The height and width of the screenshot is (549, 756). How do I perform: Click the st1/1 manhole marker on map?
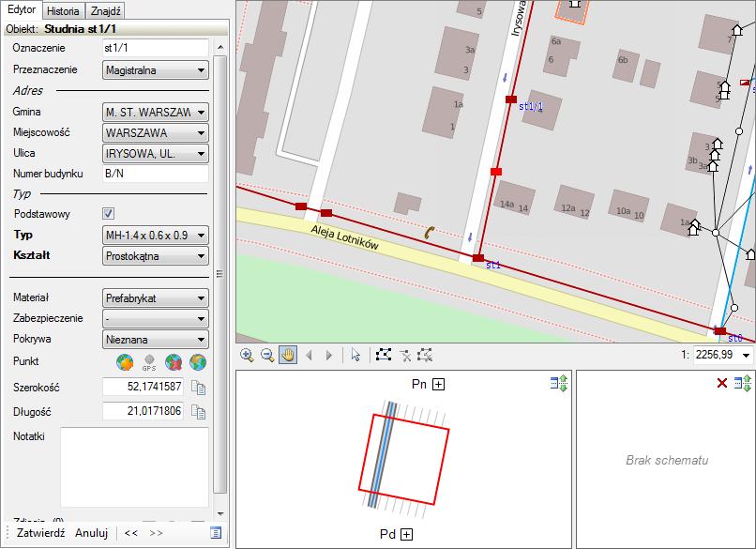(x=511, y=99)
